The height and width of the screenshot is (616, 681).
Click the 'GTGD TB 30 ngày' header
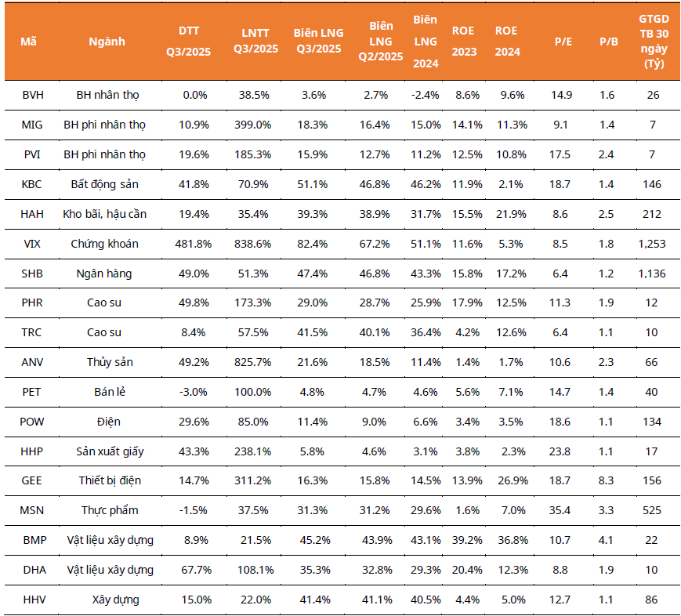pos(653,41)
